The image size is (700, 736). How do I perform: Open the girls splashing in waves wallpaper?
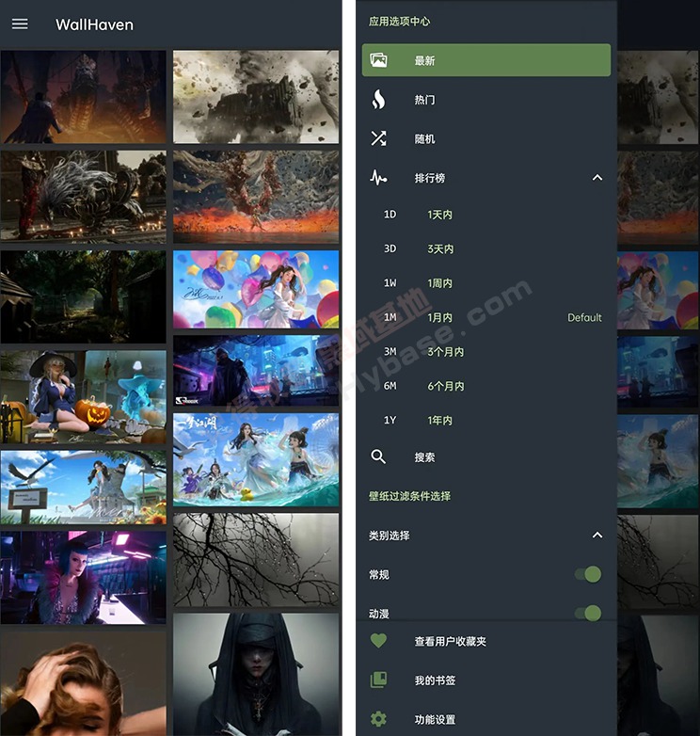coord(256,459)
